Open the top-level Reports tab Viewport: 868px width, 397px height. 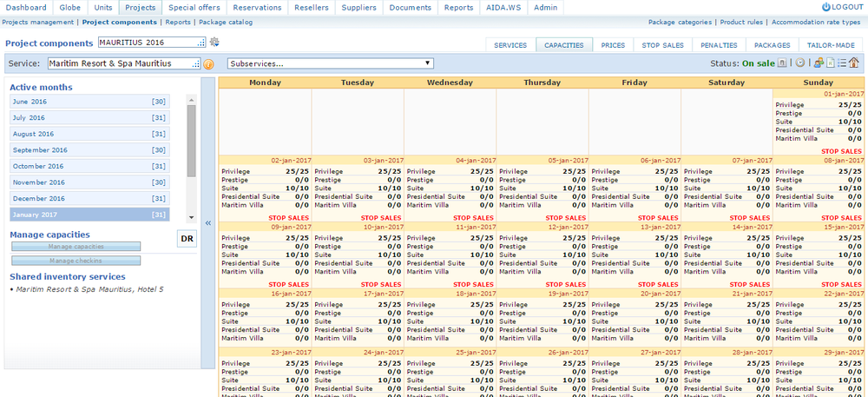click(458, 8)
